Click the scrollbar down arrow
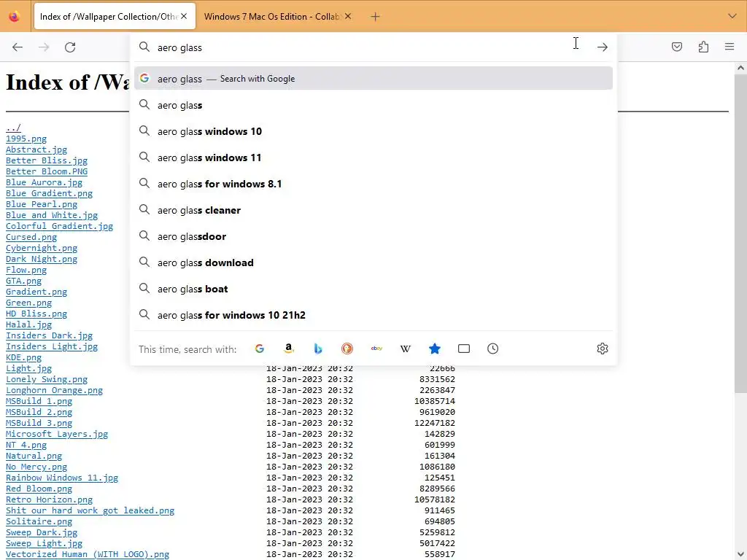 740,554
